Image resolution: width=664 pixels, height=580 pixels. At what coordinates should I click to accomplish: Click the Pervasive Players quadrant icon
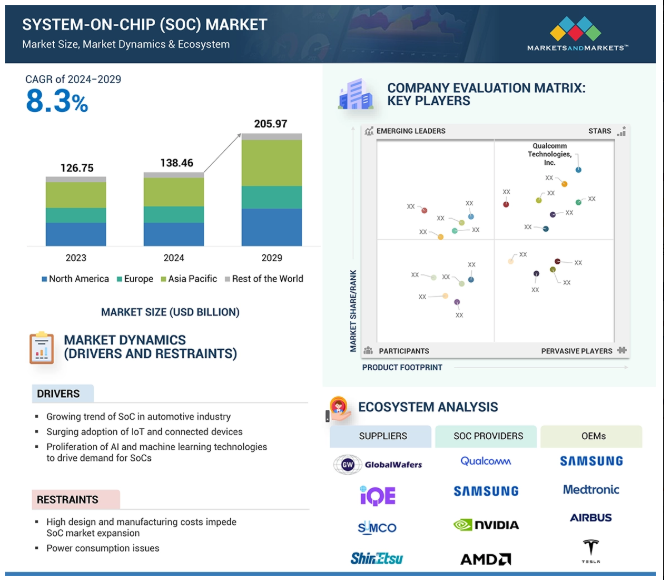[x=622, y=350]
